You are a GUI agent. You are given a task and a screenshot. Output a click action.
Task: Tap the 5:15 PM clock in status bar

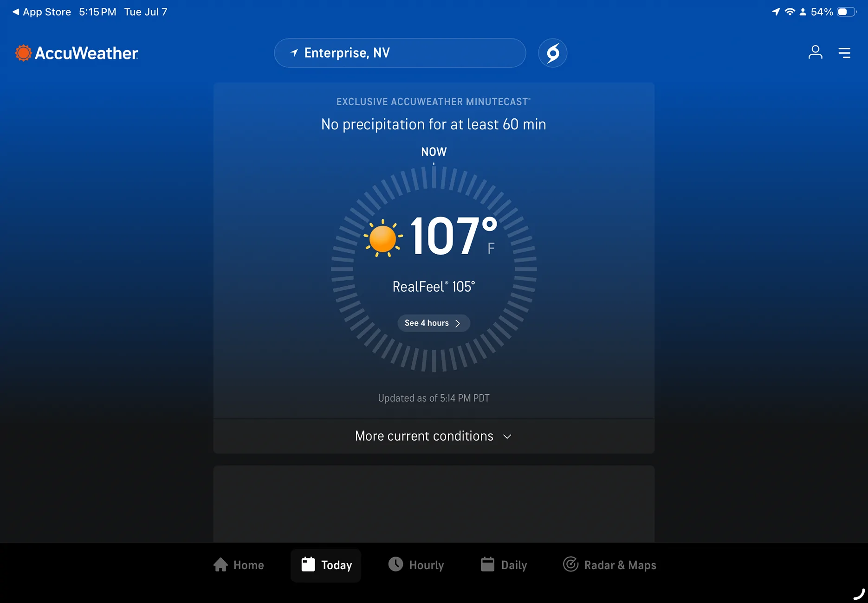97,12
